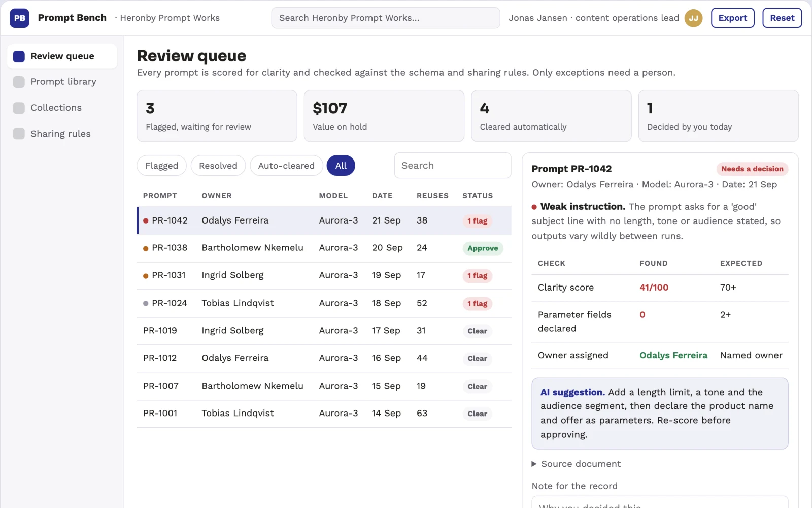Select row PR-1042
This screenshot has width=812, height=508.
[324, 220]
